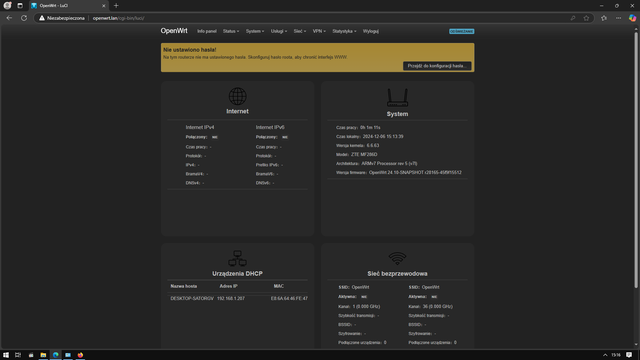
Task: Click the Internet IPv4 heading
Action: tap(200, 127)
